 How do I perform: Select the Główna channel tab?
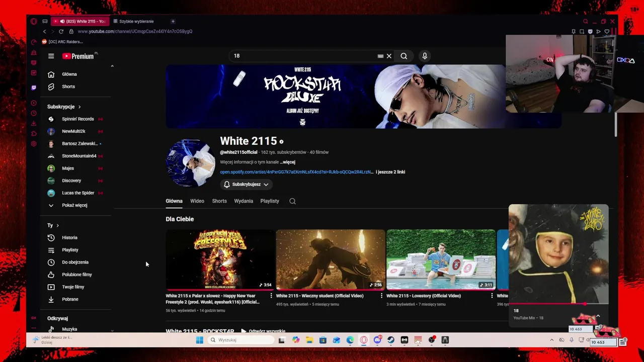click(174, 201)
